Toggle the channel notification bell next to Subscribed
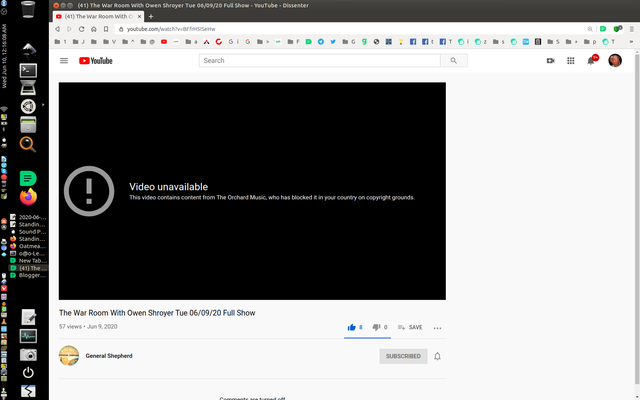The width and height of the screenshot is (640, 400). click(x=437, y=356)
